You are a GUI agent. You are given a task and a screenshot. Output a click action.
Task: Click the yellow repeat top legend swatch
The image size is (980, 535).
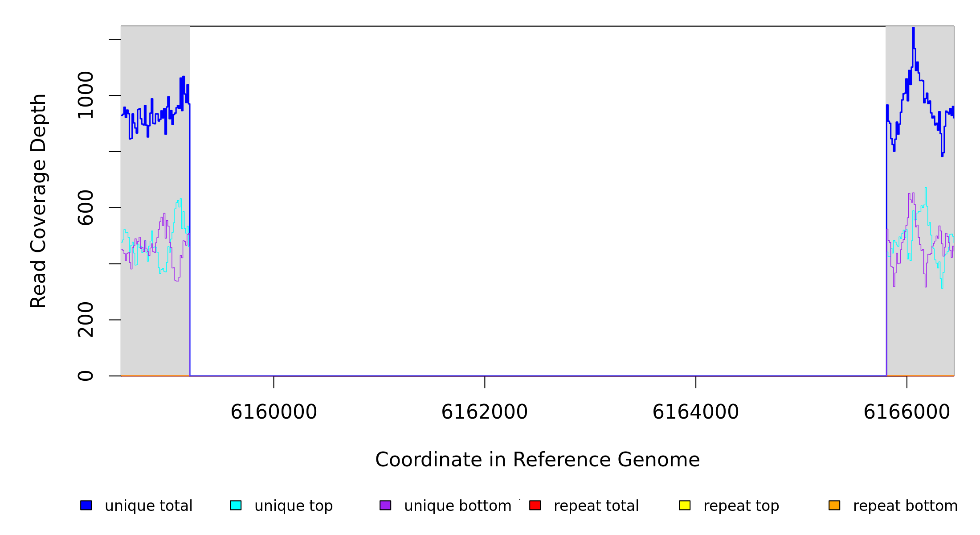685,505
